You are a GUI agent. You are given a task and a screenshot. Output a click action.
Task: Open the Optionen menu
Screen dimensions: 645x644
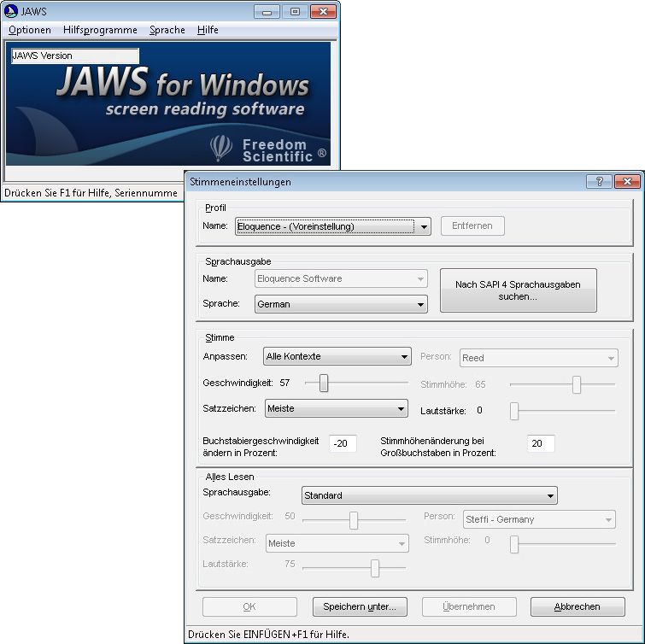click(x=30, y=30)
